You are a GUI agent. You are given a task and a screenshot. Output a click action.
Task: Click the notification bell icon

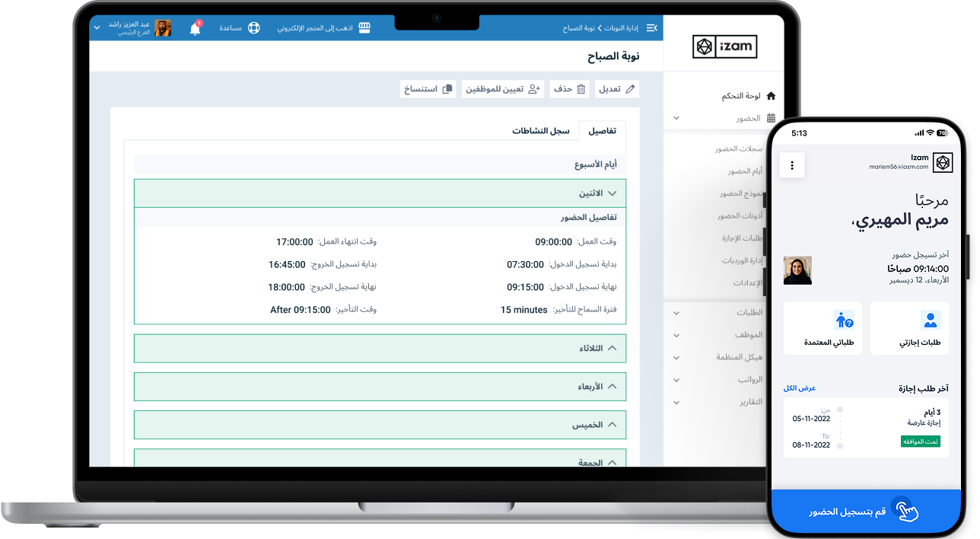[195, 29]
